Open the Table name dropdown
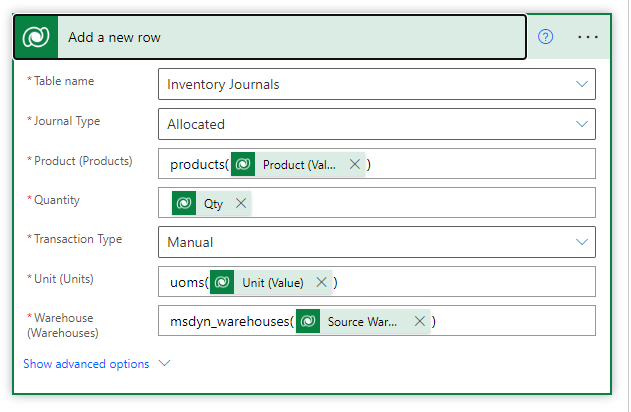Screen dimensions: 631x412 [x=377, y=84]
